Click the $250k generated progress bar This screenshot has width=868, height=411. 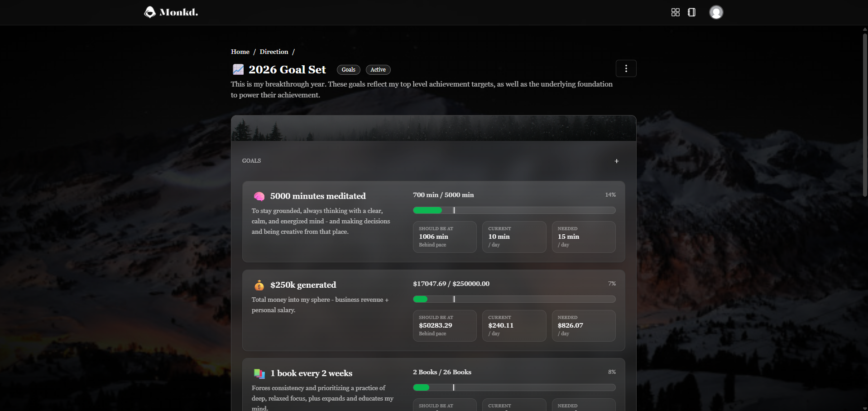pos(514,299)
